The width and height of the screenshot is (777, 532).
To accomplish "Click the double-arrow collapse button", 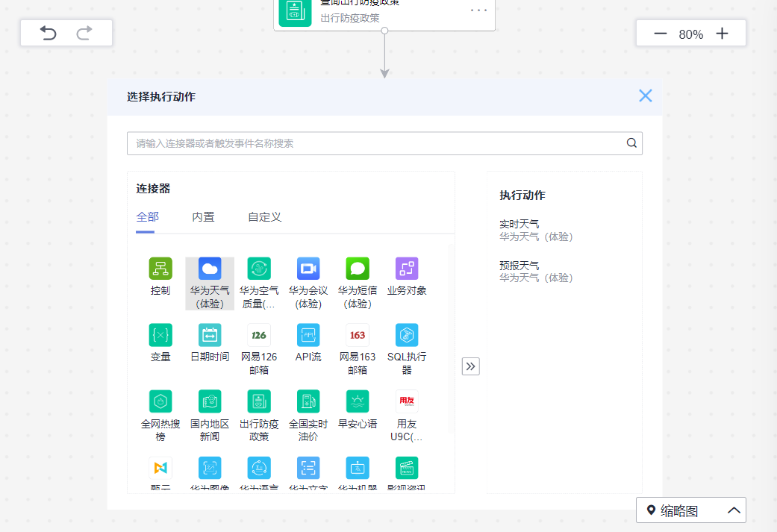I will pyautogui.click(x=471, y=366).
